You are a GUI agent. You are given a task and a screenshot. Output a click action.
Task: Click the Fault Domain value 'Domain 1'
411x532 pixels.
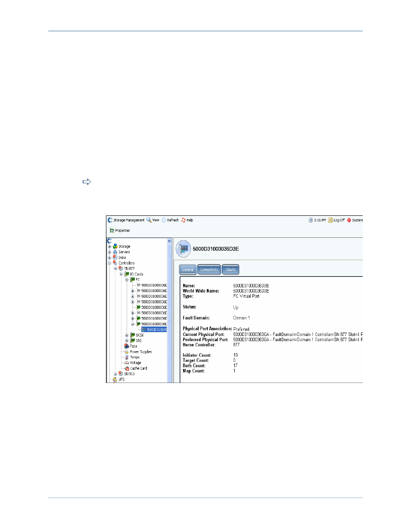(x=242, y=318)
